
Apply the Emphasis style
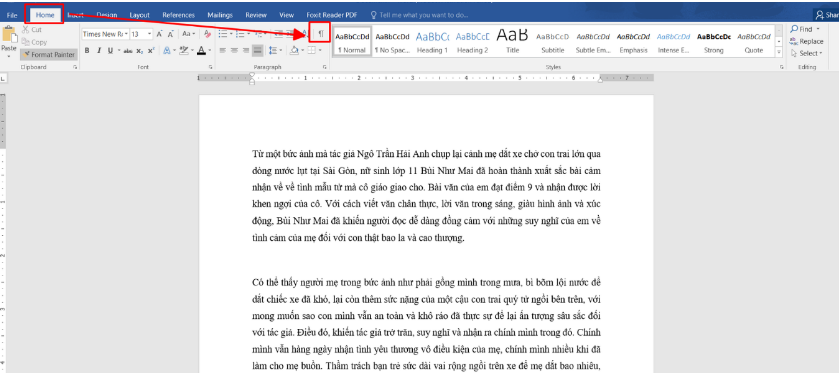pos(633,42)
